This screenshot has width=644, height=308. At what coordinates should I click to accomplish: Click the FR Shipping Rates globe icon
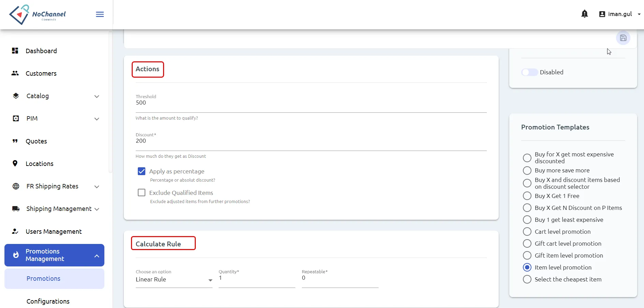pyautogui.click(x=16, y=186)
